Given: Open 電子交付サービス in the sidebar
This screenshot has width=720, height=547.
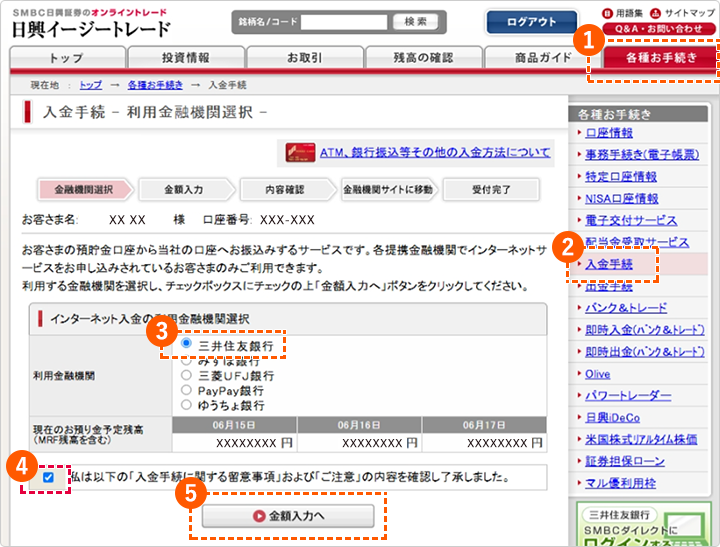Looking at the screenshot, I should tap(631, 220).
